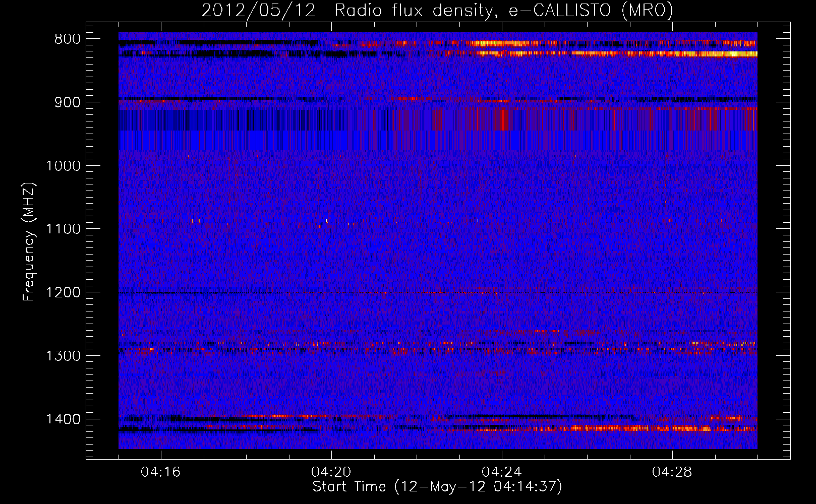This screenshot has width=816, height=504.
Task: Click the 'Frequency (MHZ)' axis title
Action: point(29,241)
